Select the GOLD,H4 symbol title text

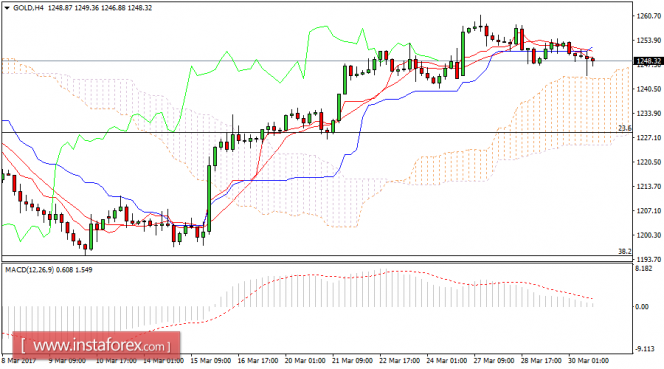click(28, 8)
